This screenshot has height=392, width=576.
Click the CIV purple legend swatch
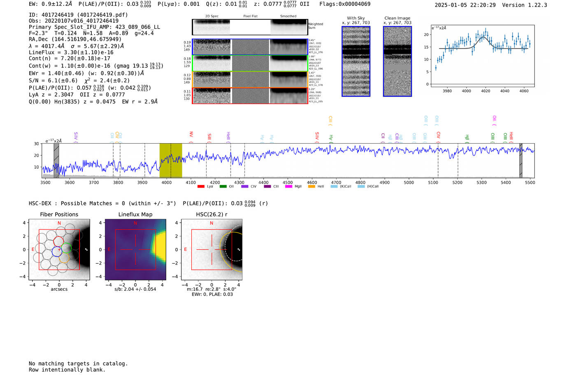(x=245, y=186)
